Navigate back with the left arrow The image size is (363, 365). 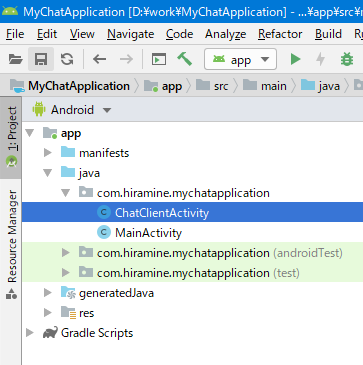(99, 59)
